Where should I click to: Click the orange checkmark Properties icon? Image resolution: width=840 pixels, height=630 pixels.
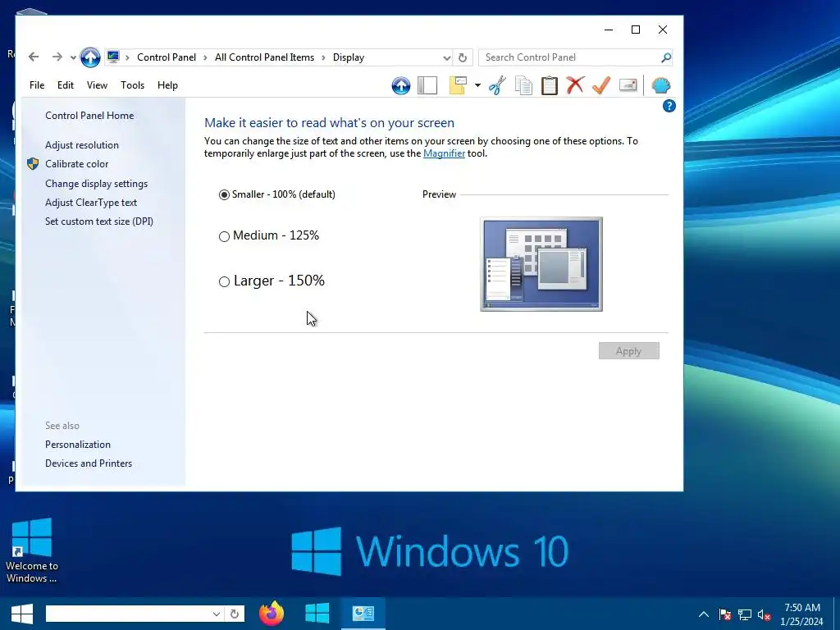(601, 85)
